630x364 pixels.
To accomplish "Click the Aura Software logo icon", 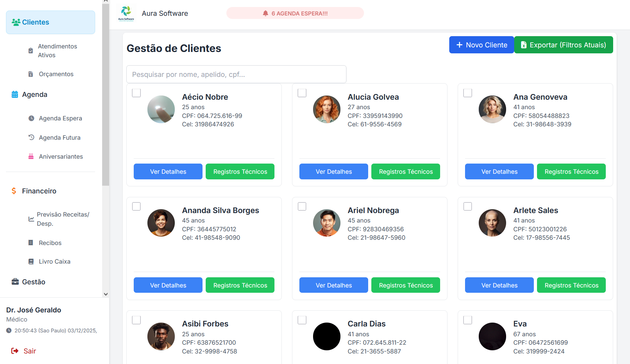I will pyautogui.click(x=126, y=13).
